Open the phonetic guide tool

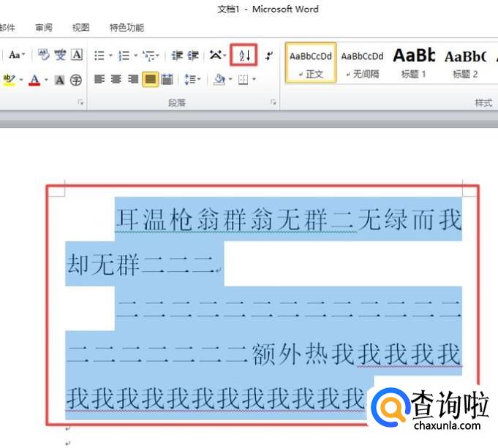[60, 55]
